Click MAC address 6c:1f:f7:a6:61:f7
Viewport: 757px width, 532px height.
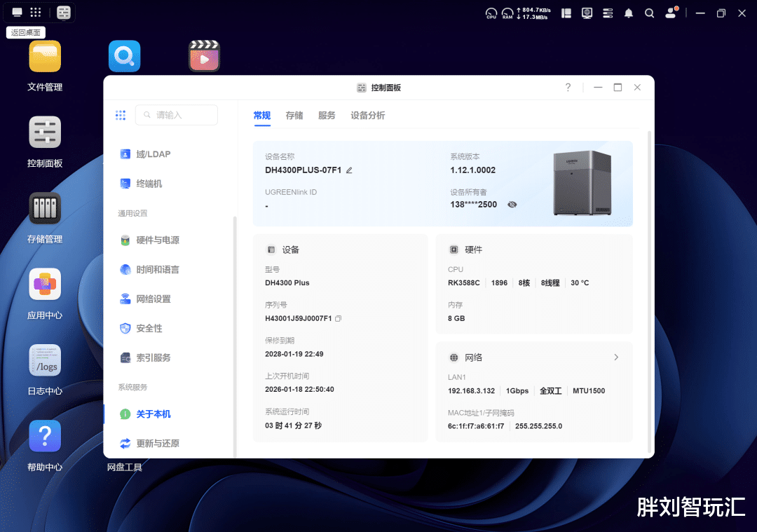[x=476, y=426]
